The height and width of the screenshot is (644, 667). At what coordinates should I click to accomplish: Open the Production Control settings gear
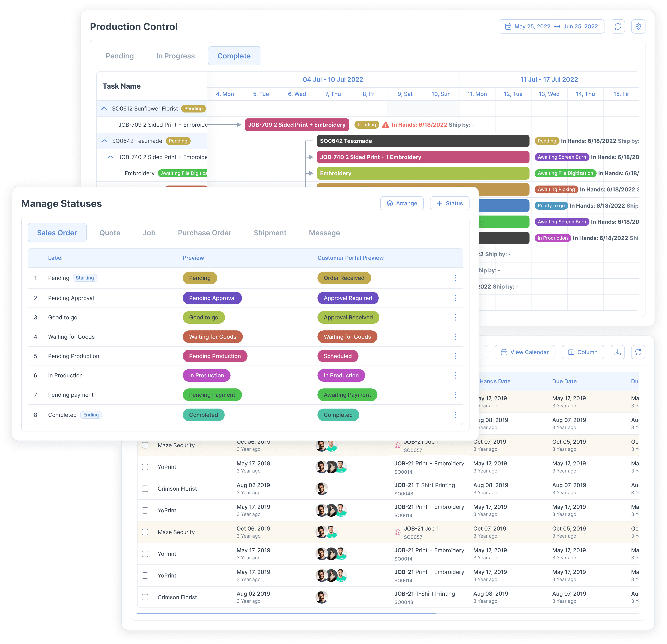638,27
